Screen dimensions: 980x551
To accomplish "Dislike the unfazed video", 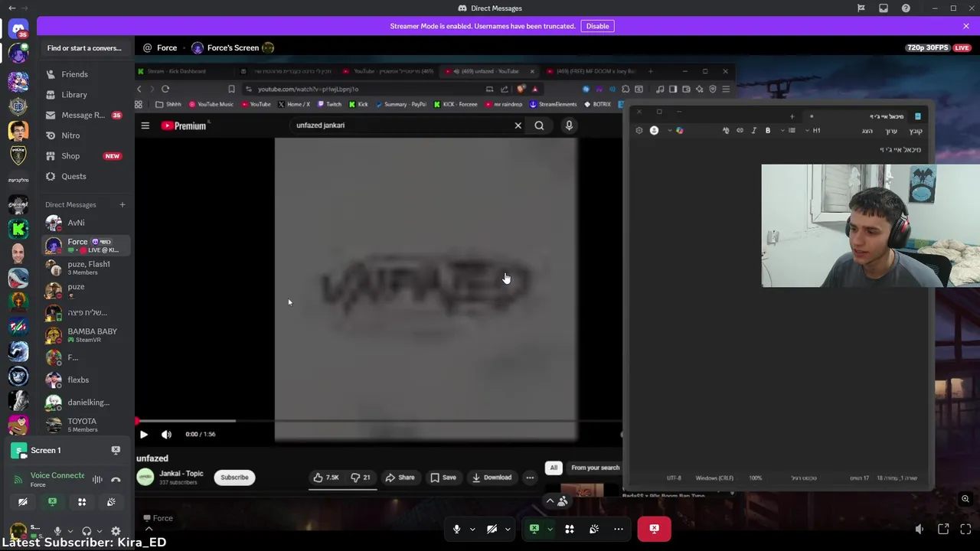I will pos(361,478).
